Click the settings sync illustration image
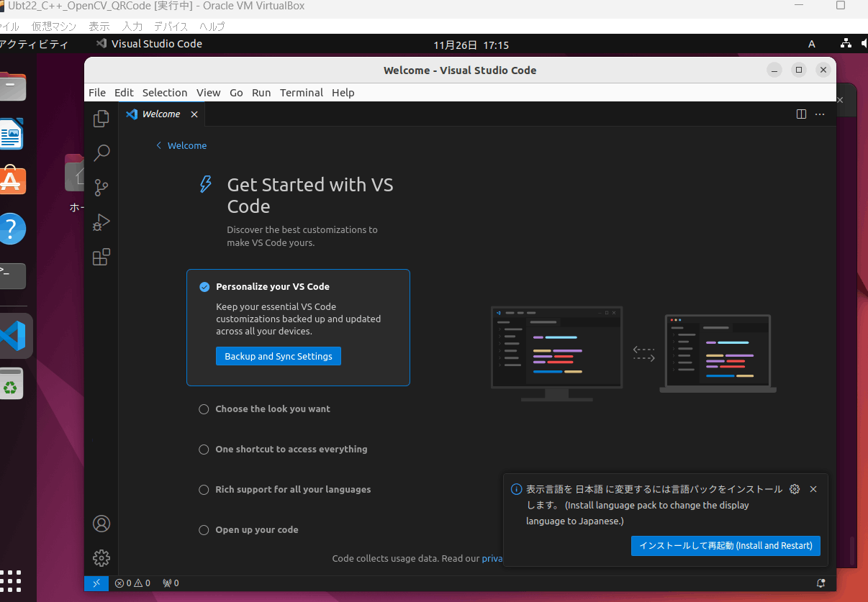 tap(633, 353)
